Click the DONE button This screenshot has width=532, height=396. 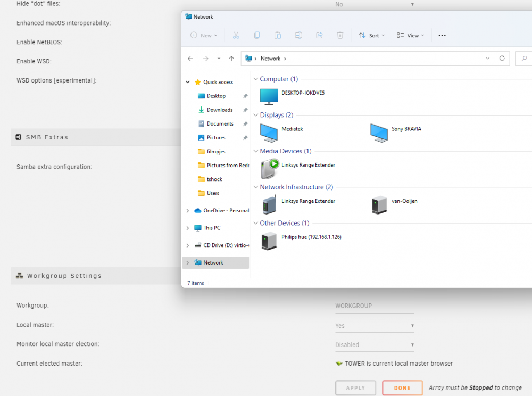click(x=402, y=388)
